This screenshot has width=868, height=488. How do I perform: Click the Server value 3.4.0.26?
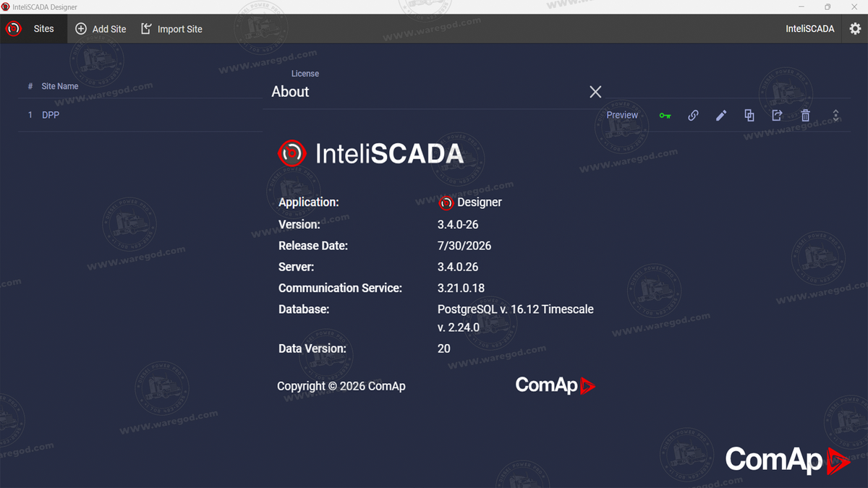(x=458, y=267)
